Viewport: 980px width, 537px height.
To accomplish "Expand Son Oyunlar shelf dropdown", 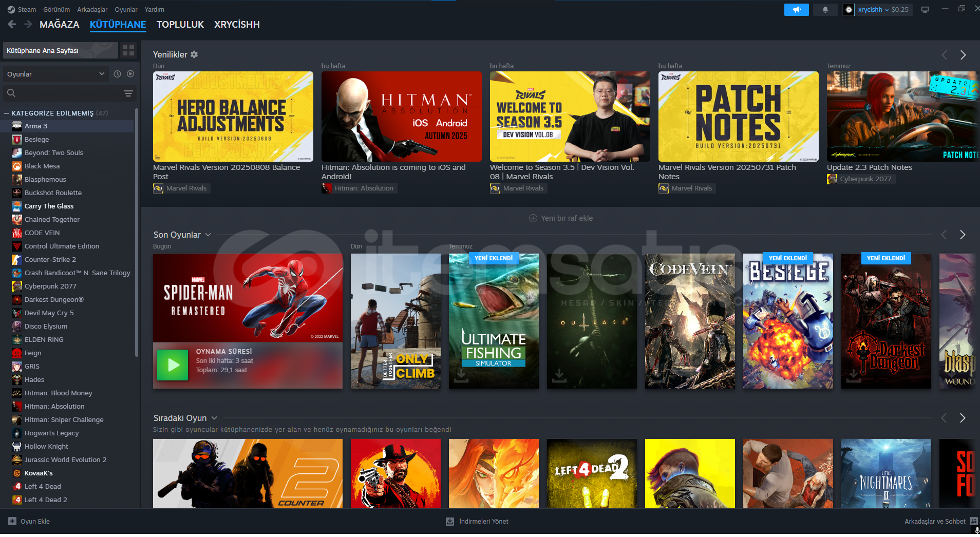I will point(208,235).
